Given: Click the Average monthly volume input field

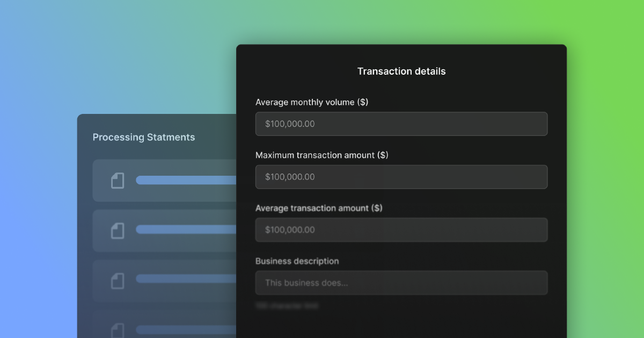Looking at the screenshot, I should click(401, 124).
